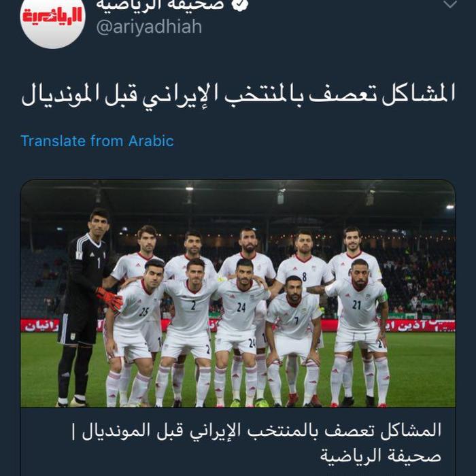476x476 pixels.
Task: Click the red الرياضية logo inside the avatar
Action: coord(53,17)
